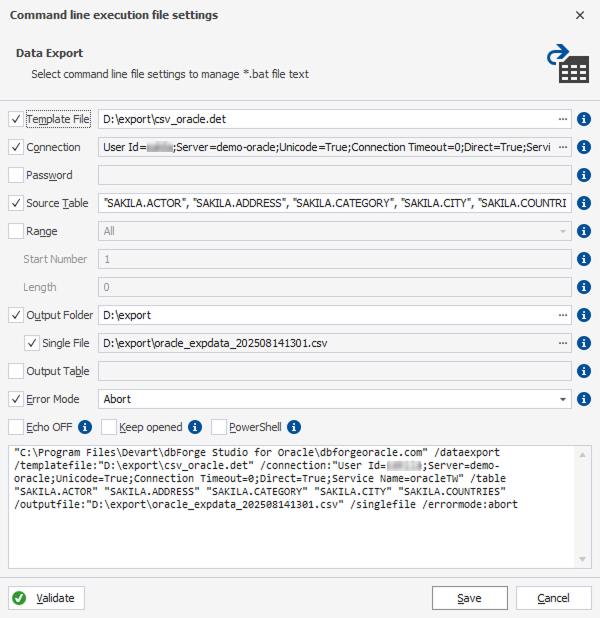
Task: Uncheck the Source Table checkbox
Action: click(16, 203)
